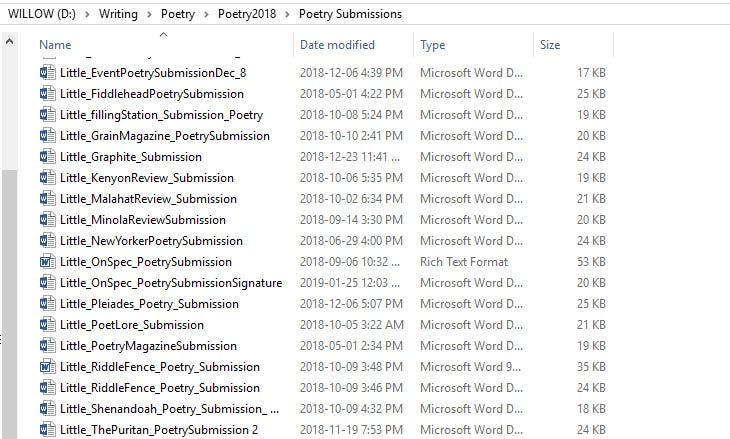730x439 pixels.
Task: Open the chevron dropdown after Poetry2018 breadcrumb
Action: [x=287, y=14]
